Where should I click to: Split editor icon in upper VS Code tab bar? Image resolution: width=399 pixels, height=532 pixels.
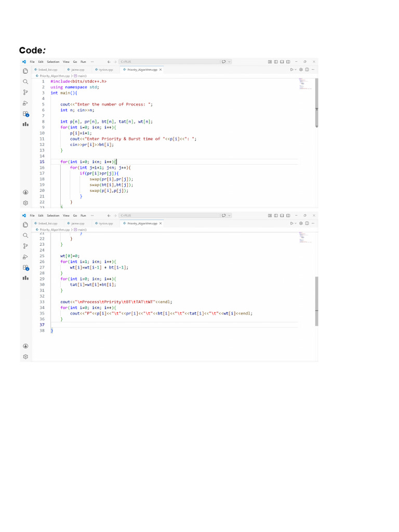pyautogui.click(x=307, y=70)
